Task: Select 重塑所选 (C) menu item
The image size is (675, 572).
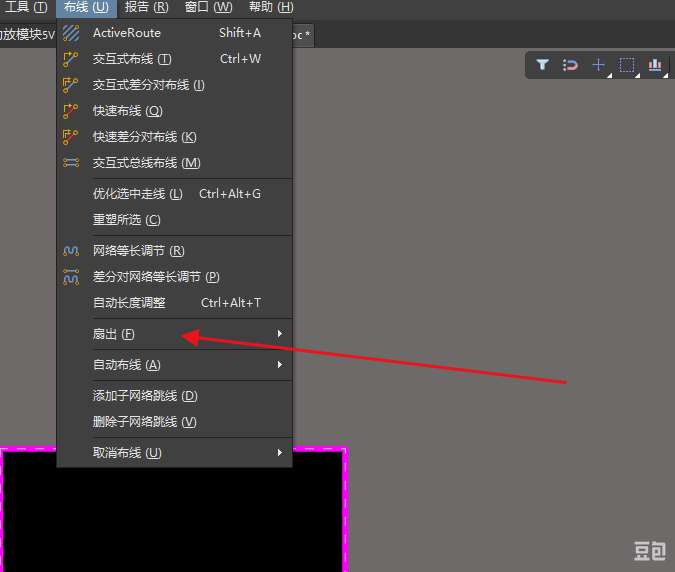Action: pos(175,220)
